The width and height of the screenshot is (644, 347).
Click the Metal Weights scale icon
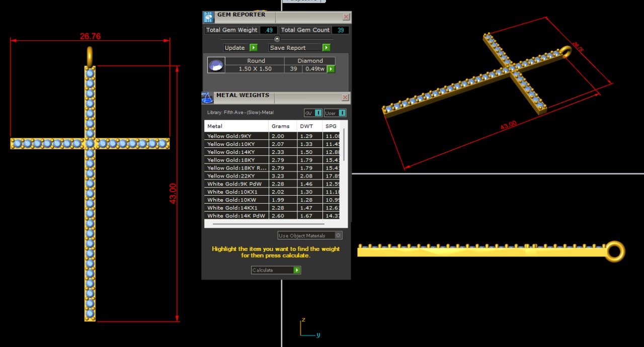pos(207,98)
